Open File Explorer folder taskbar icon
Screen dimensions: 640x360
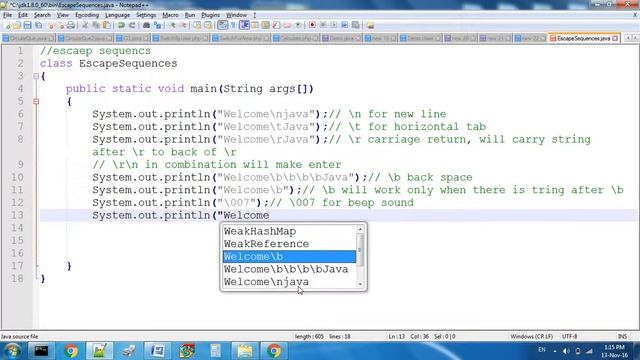pyautogui.click(x=245, y=351)
